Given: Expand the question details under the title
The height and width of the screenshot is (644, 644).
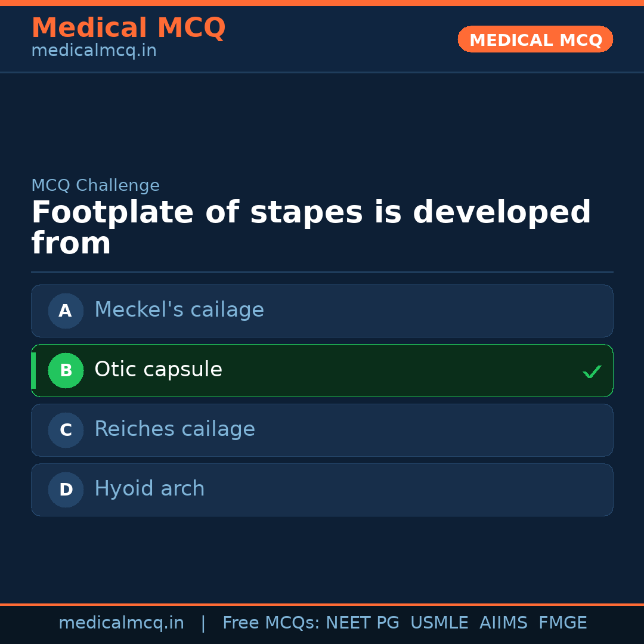Looking at the screenshot, I should [x=310, y=227].
